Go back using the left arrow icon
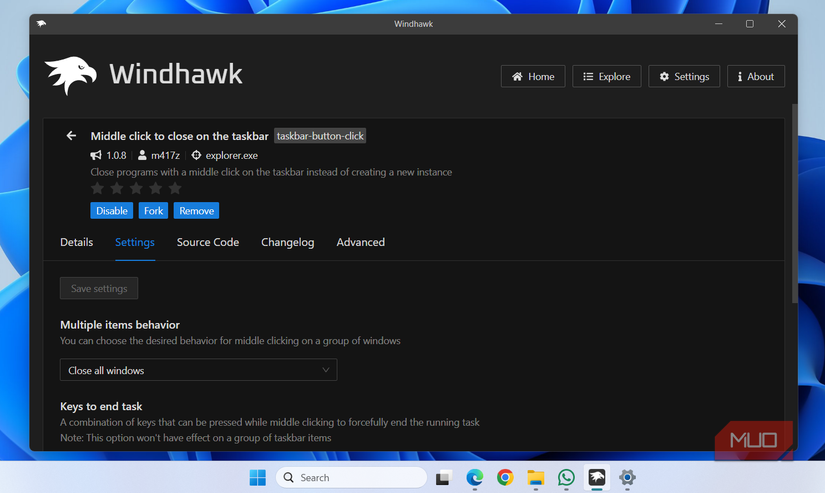The width and height of the screenshot is (825, 493). point(71,136)
